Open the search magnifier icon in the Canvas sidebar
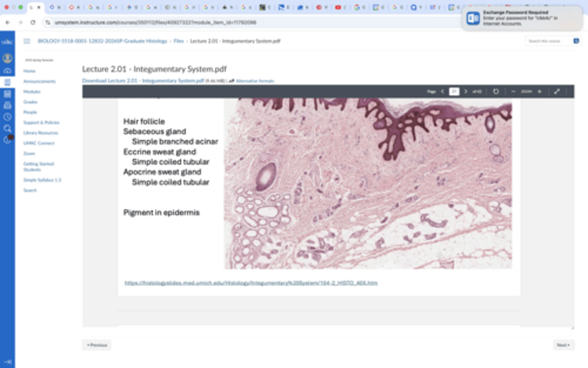 7,129
